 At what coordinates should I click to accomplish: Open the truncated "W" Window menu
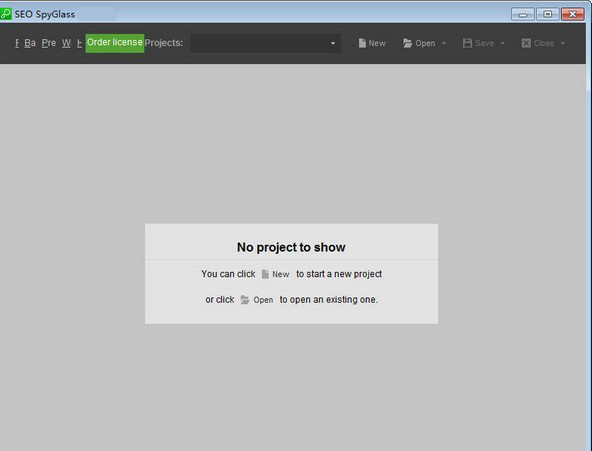[66, 43]
